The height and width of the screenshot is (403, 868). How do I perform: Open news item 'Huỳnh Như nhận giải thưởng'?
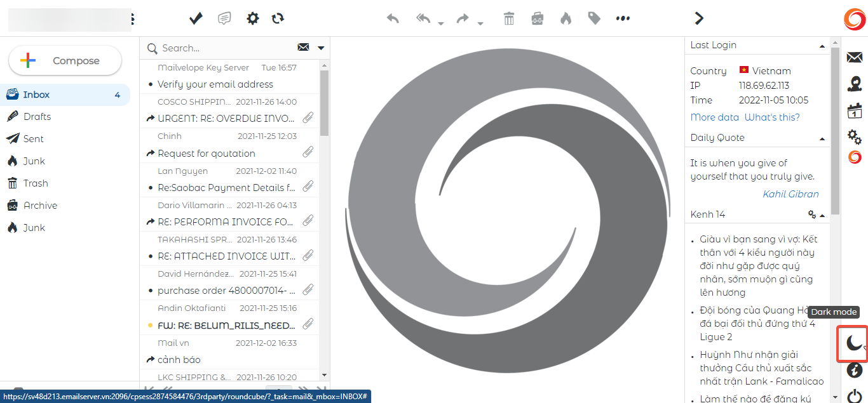[x=761, y=368]
